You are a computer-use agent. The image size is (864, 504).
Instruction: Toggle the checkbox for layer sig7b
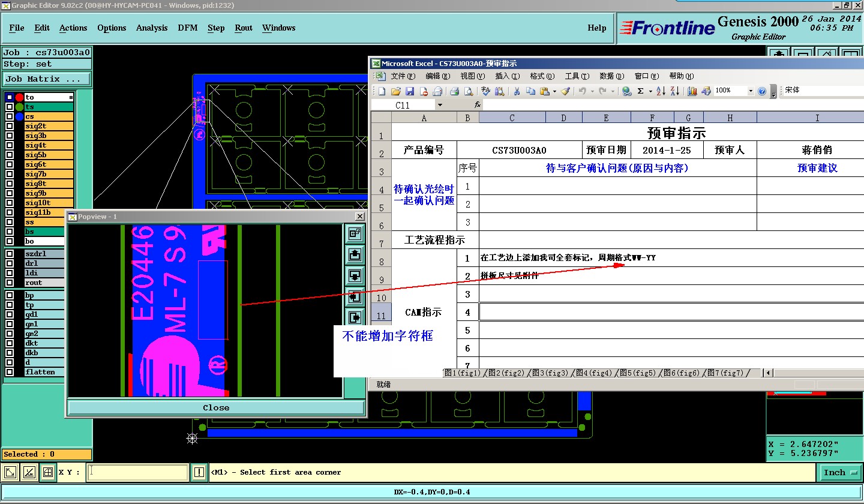[10, 174]
